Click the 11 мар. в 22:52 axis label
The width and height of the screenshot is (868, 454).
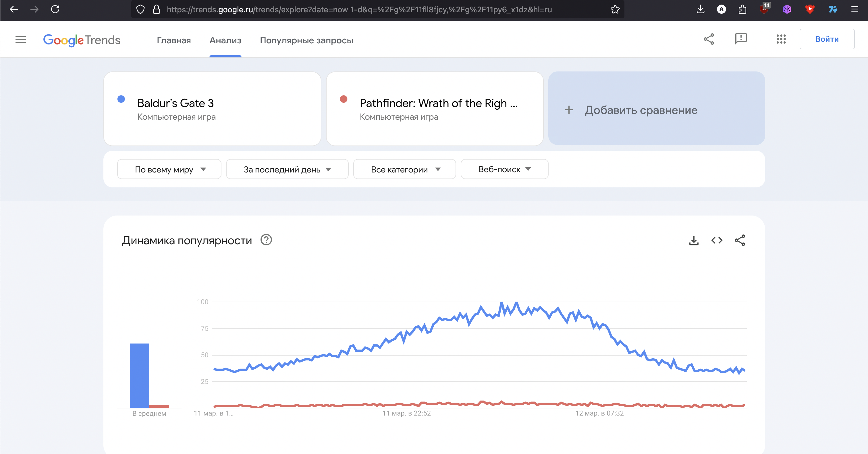click(406, 413)
